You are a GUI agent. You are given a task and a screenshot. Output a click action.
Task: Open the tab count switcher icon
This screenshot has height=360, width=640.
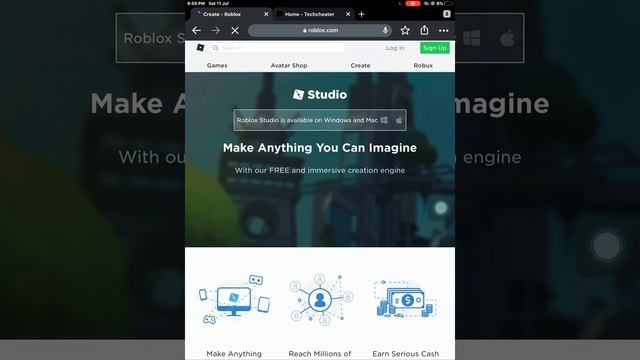(x=447, y=14)
